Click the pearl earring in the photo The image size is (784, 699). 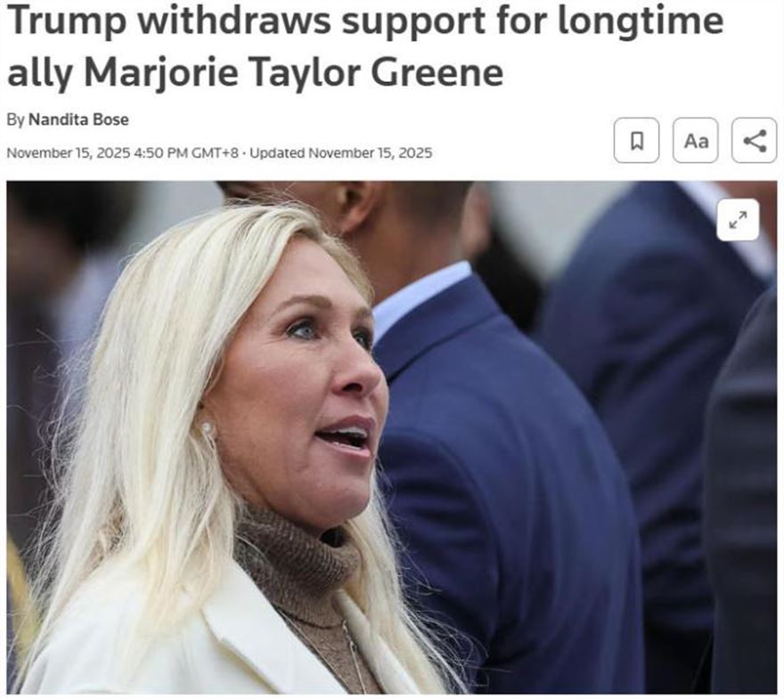pyautogui.click(x=207, y=428)
